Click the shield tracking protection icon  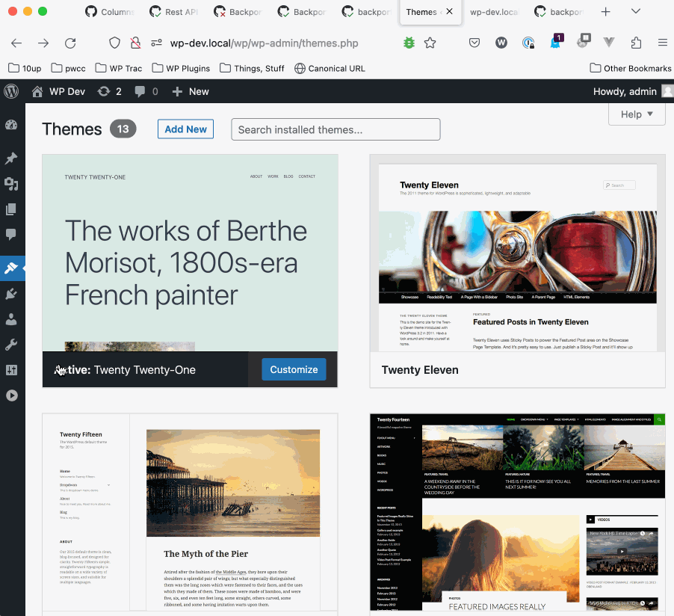114,43
